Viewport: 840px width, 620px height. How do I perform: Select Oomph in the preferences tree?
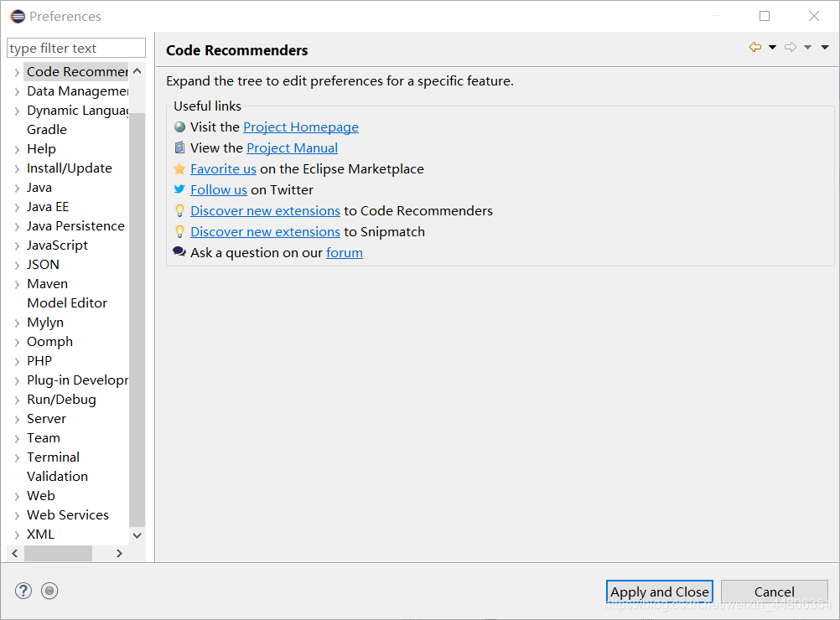49,342
